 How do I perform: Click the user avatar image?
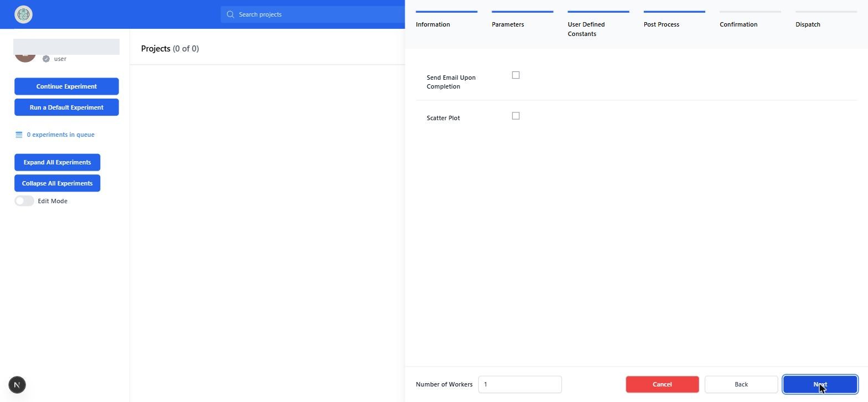(x=25, y=58)
